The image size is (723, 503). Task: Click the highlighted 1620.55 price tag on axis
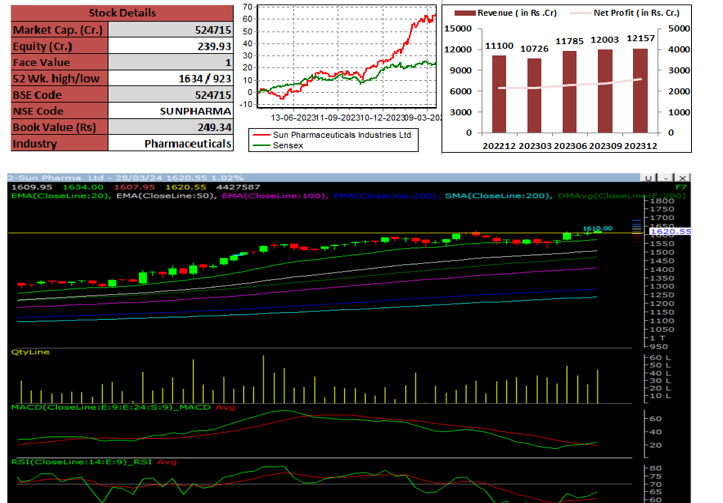(670, 231)
